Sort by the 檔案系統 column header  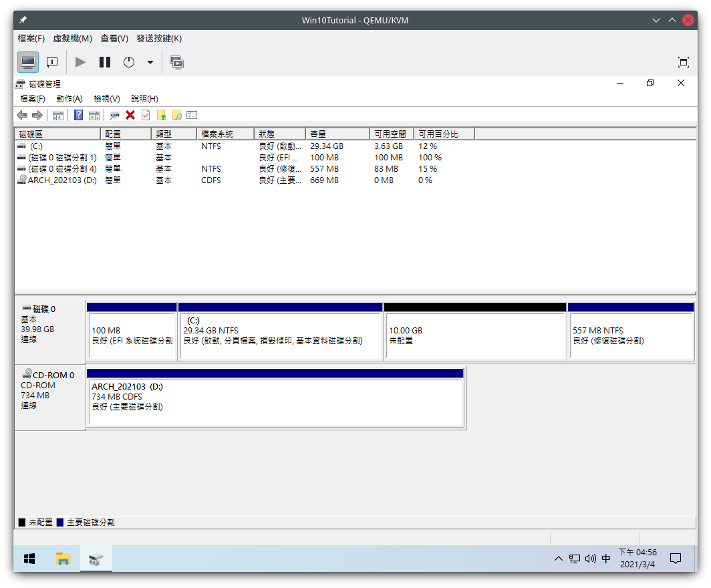tap(225, 134)
